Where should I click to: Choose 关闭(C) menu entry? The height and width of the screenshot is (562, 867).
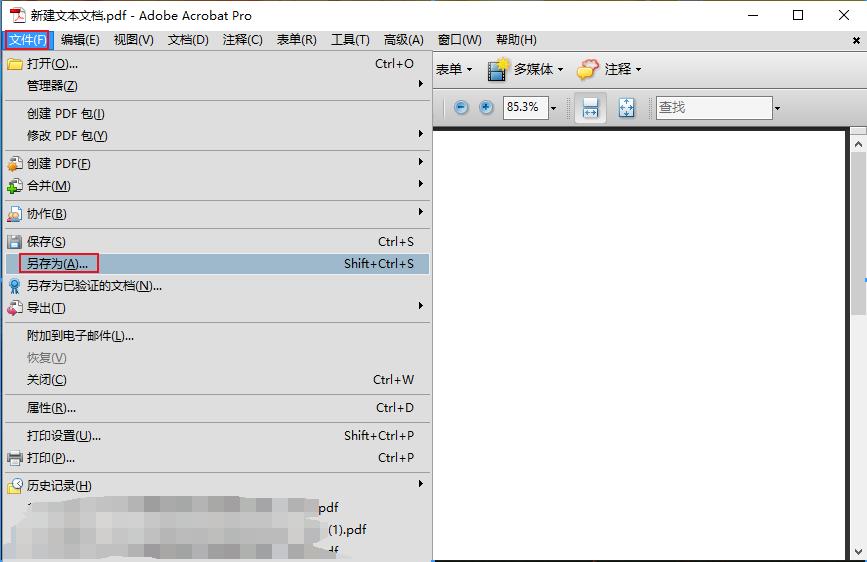click(217, 380)
